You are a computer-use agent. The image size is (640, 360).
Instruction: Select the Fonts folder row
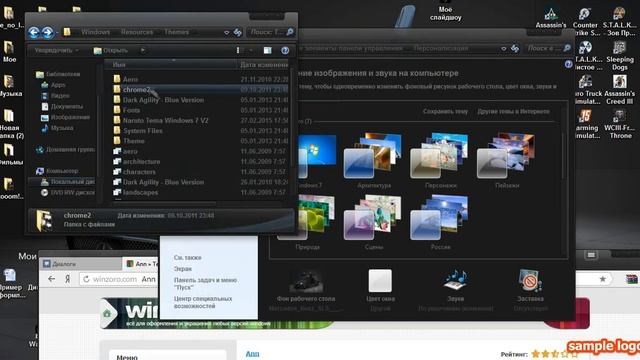[x=200, y=110]
